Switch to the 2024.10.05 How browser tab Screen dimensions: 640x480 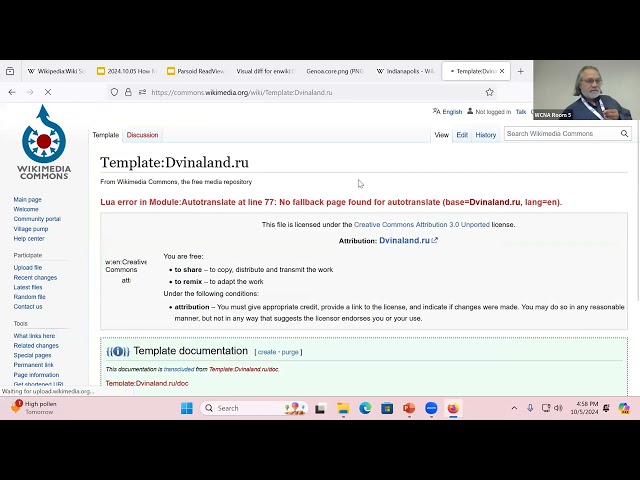[127, 71]
